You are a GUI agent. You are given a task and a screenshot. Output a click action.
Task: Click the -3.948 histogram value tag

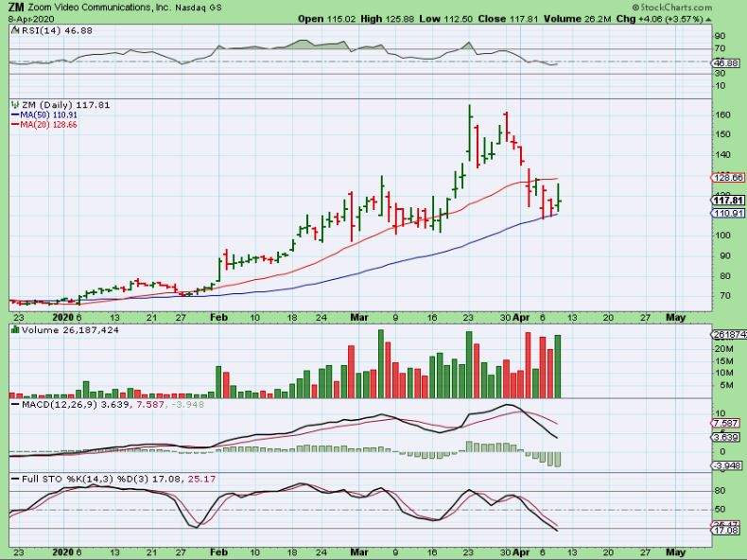(x=726, y=465)
